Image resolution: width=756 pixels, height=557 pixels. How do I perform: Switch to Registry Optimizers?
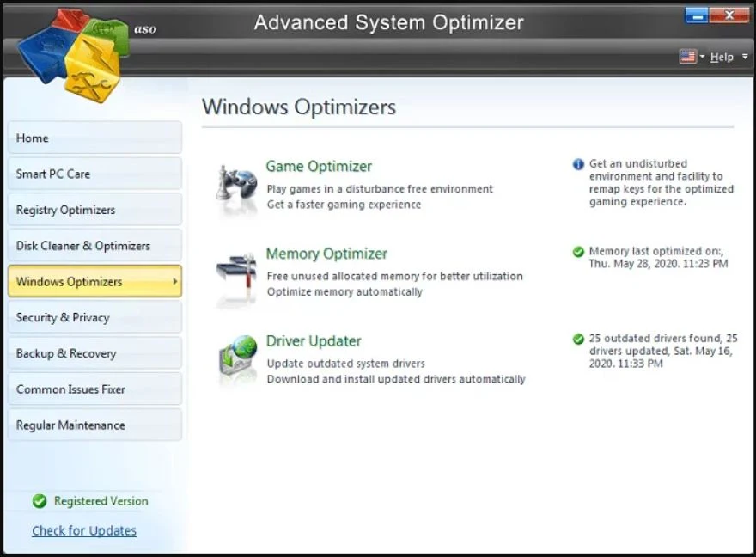[94, 210]
